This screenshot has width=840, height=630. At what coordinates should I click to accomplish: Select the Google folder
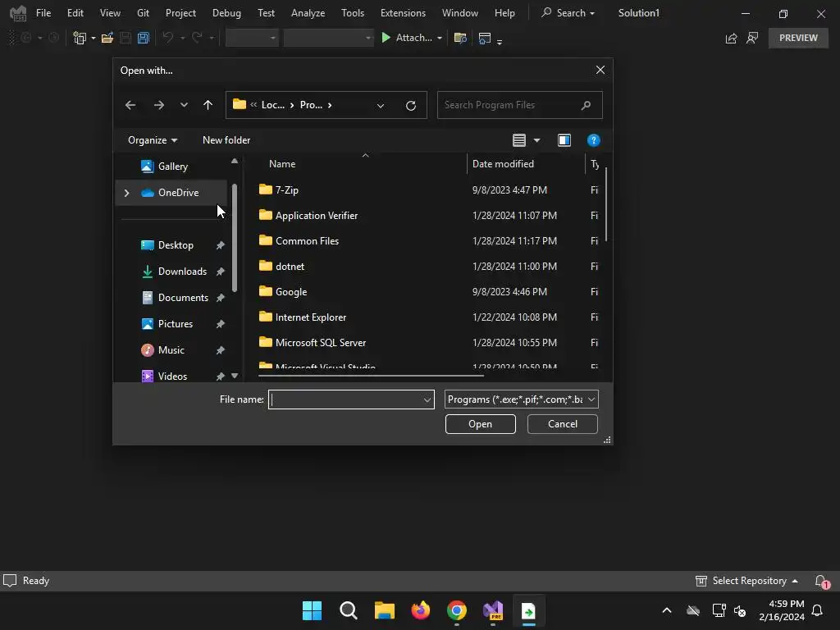[291, 292]
